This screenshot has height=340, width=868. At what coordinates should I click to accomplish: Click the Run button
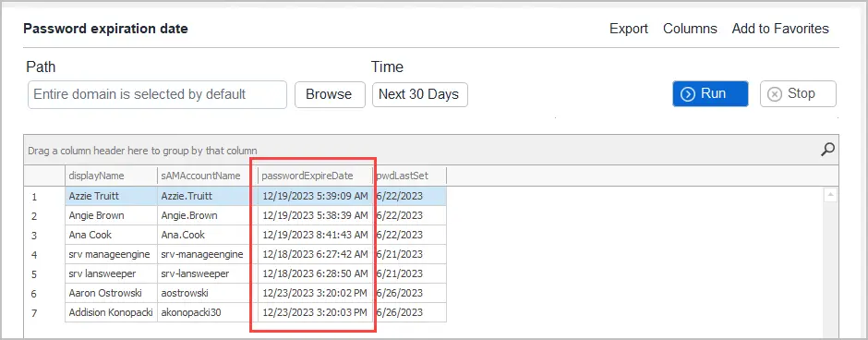click(710, 93)
